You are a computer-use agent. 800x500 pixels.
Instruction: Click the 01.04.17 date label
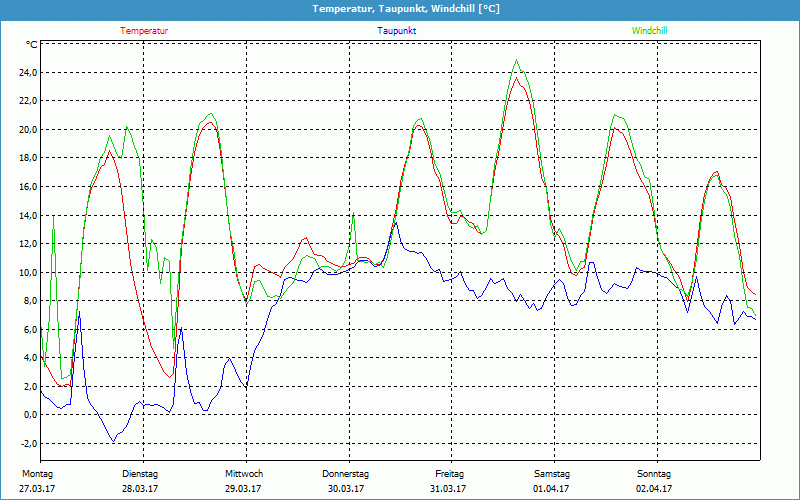(x=551, y=489)
